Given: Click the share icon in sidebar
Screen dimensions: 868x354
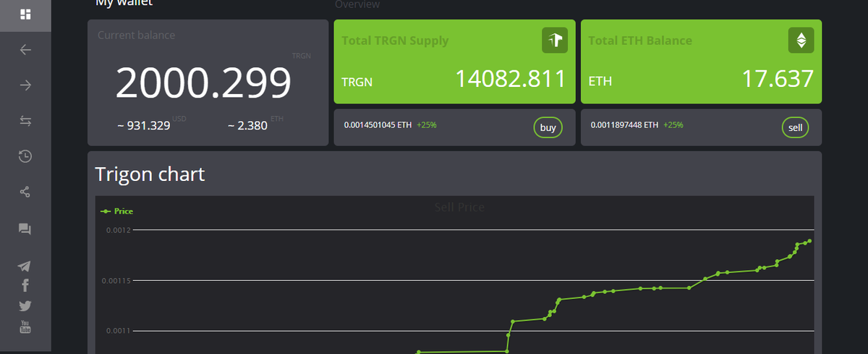Looking at the screenshot, I should click(25, 192).
